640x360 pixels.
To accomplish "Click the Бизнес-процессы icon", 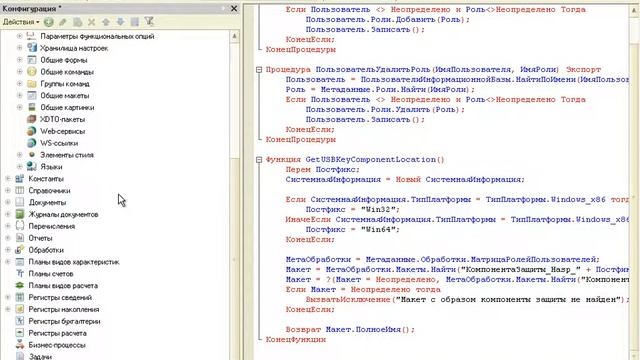I will pos(20,344).
